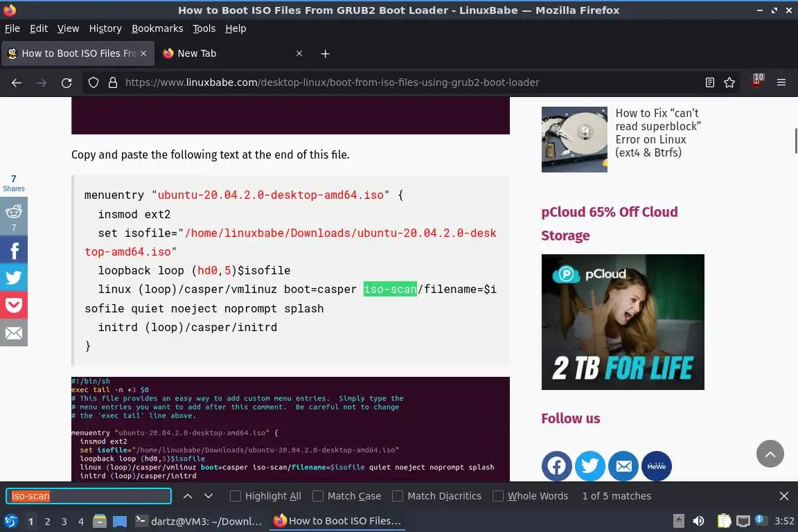Screen dimensions: 798x532
Task: Share the article by email sidebar
Action: pyautogui.click(x=14, y=333)
